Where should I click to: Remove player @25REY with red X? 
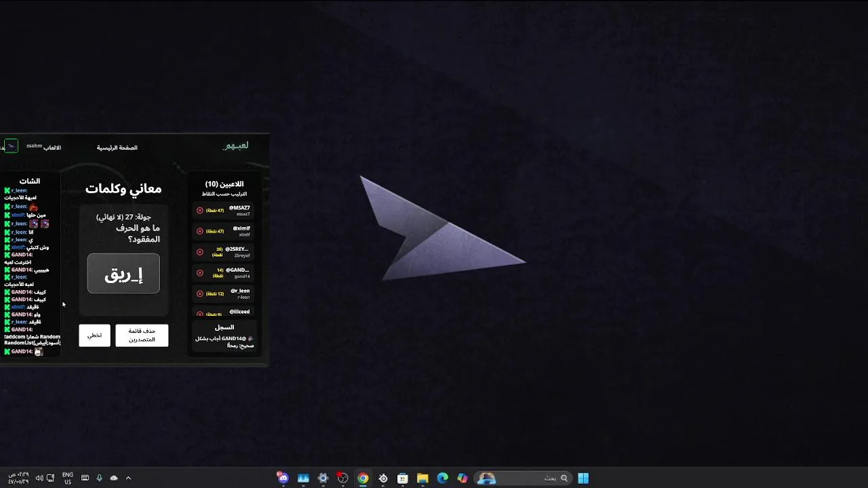[x=200, y=252]
